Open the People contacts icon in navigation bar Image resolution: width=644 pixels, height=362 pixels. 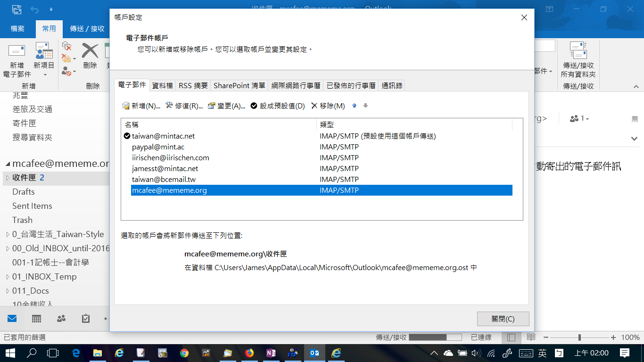point(61,319)
